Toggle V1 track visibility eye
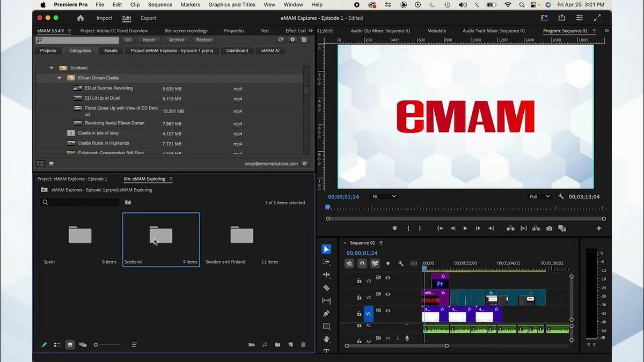This screenshot has width=644, height=362. click(x=387, y=311)
